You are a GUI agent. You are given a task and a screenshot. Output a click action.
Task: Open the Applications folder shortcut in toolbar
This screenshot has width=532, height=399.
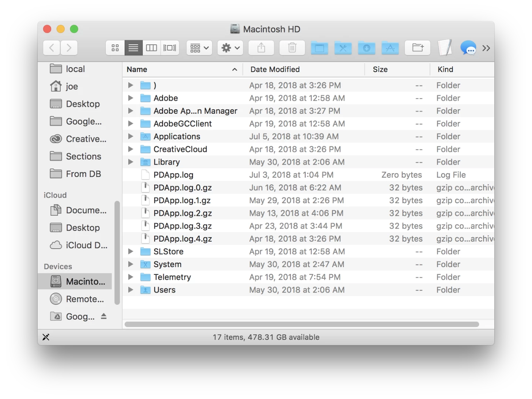(x=390, y=48)
